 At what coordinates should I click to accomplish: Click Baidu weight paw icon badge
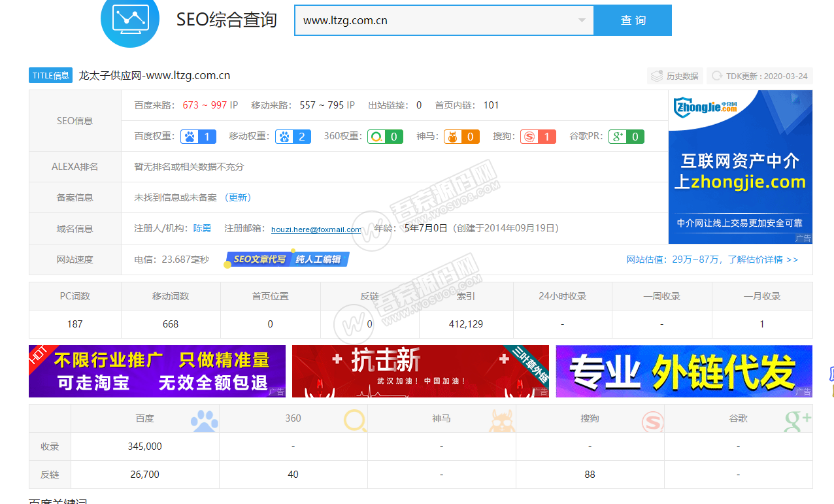click(x=198, y=137)
